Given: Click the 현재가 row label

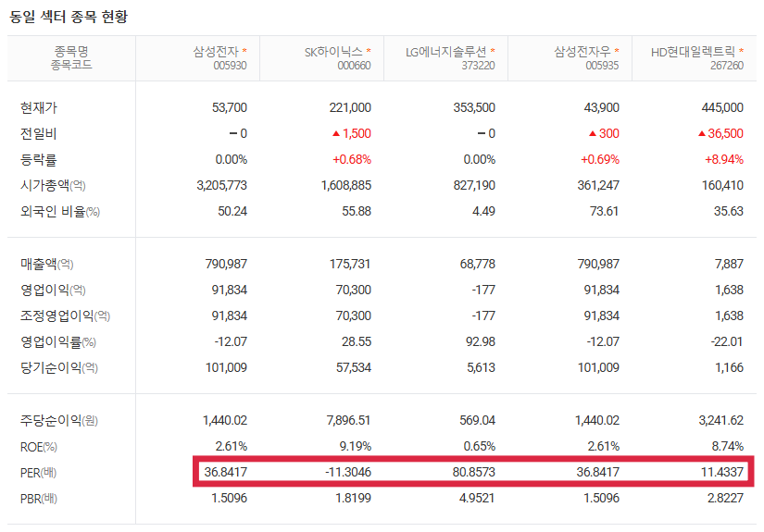Looking at the screenshot, I should tap(39, 107).
